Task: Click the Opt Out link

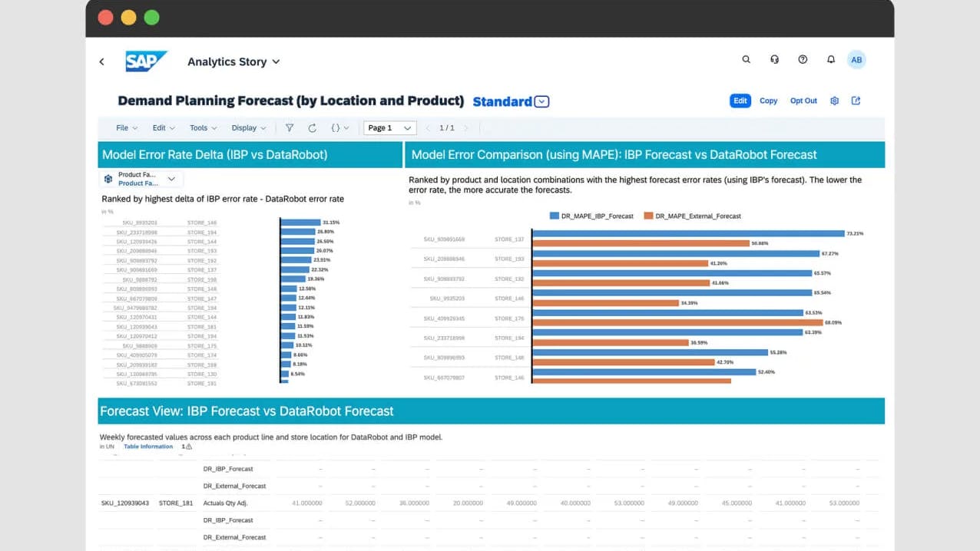Action: click(803, 101)
